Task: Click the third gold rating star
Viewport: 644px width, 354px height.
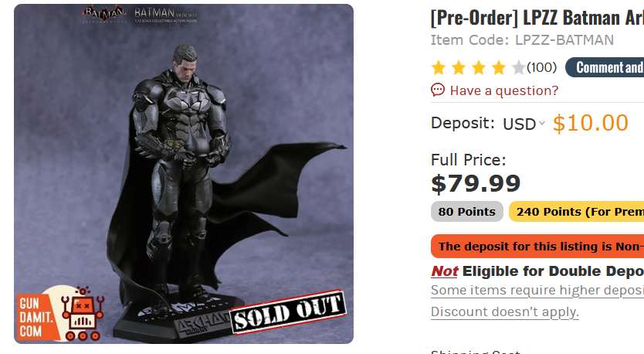Action: (x=479, y=67)
